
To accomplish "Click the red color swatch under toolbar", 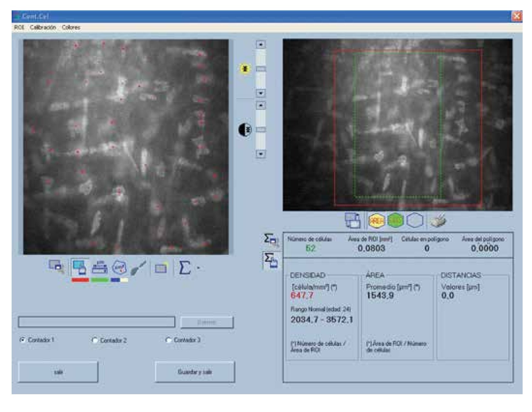I will pyautogui.click(x=80, y=280).
